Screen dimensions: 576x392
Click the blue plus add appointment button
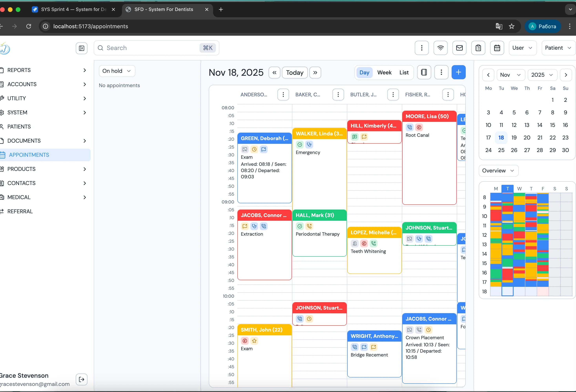click(458, 72)
